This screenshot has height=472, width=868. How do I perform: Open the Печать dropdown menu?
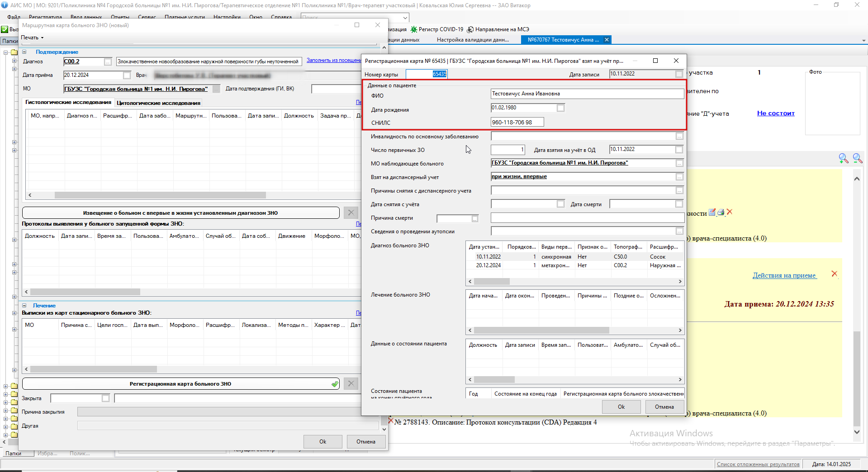pos(32,38)
